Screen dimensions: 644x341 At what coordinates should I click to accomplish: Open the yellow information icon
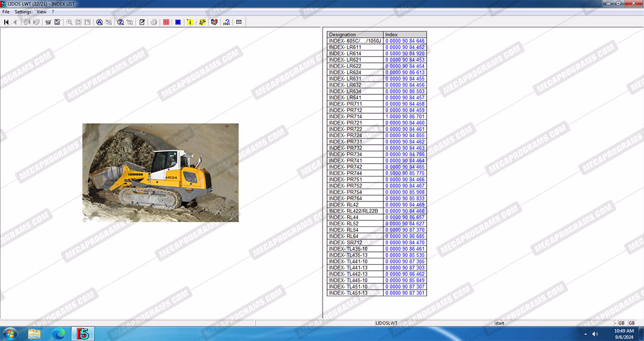tap(190, 22)
